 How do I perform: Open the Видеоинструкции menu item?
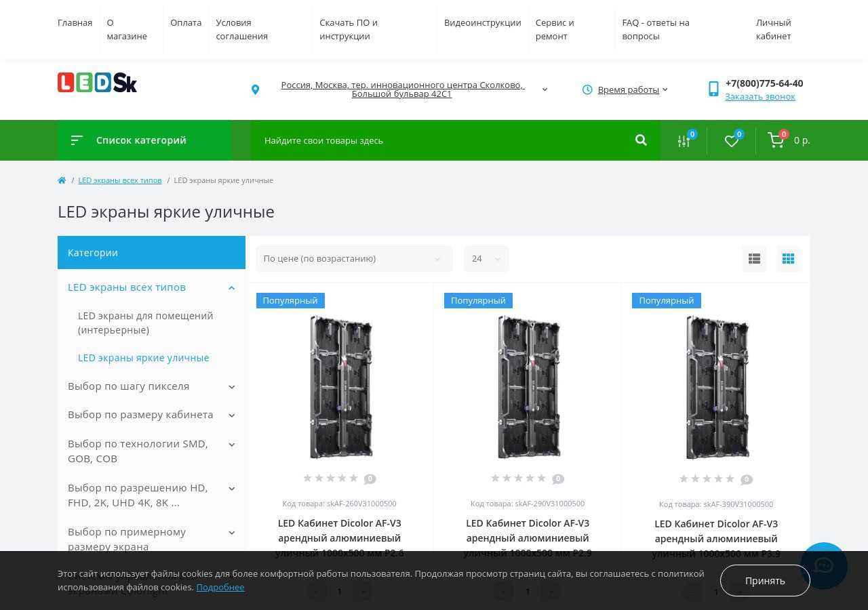(x=483, y=23)
